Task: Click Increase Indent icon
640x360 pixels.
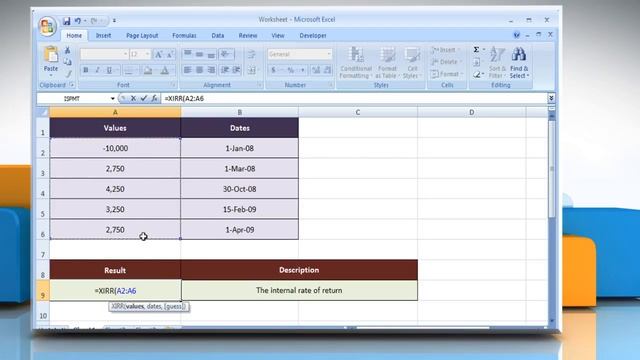Action: 236,70
